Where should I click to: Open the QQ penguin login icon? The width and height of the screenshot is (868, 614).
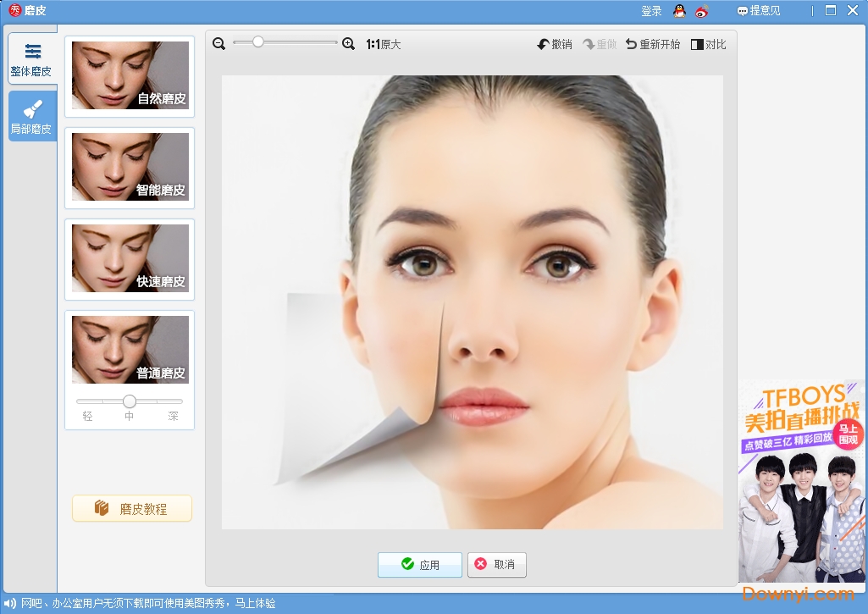679,11
